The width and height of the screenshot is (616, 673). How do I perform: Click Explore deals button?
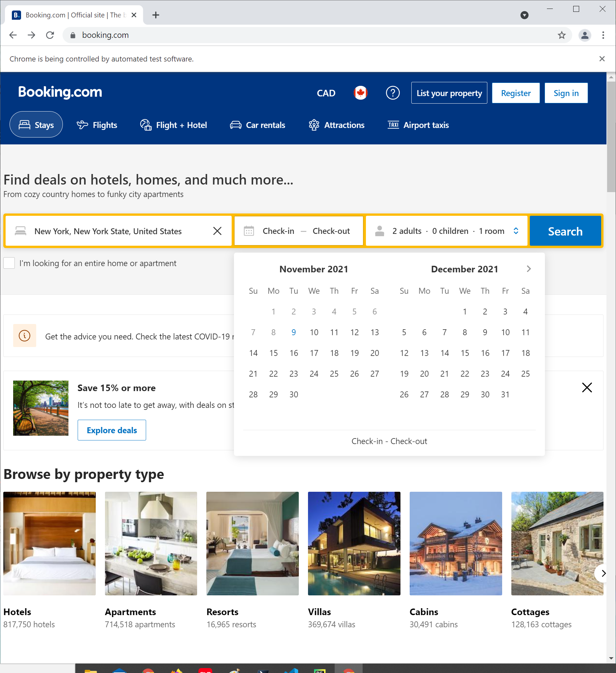click(x=112, y=430)
